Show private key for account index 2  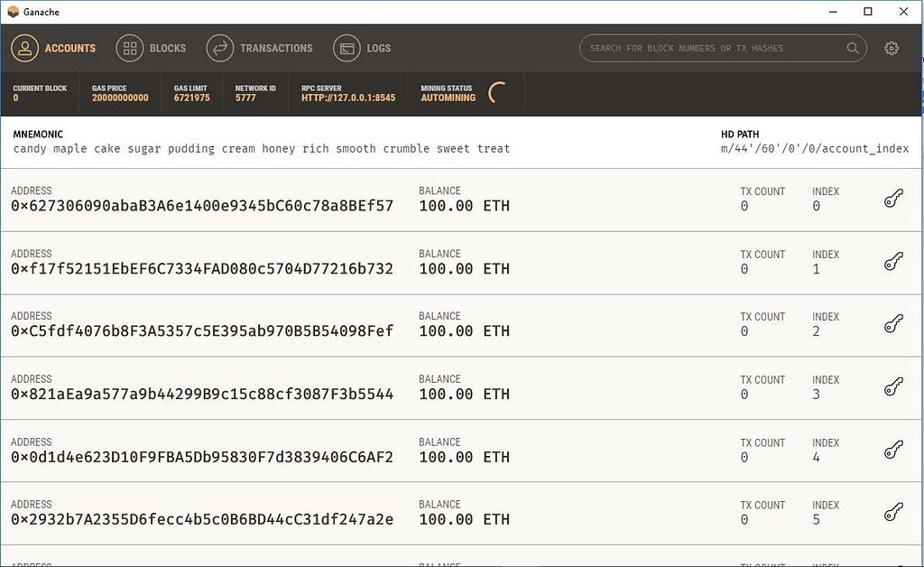point(893,323)
